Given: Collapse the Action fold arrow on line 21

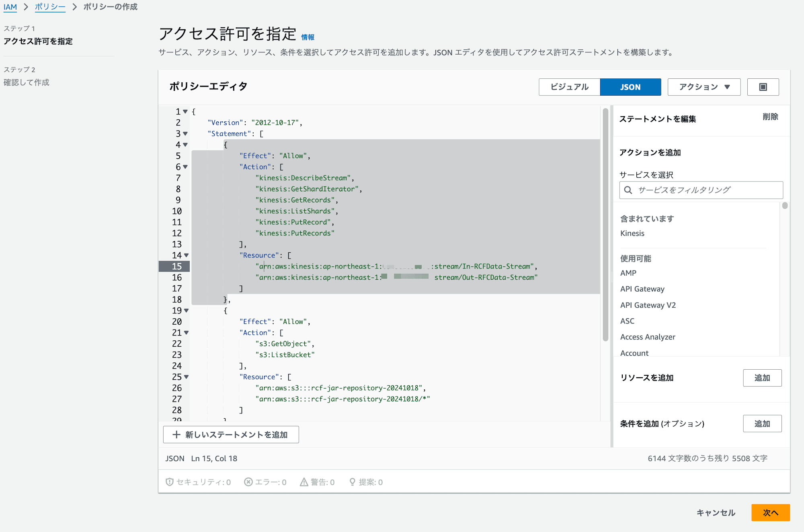Looking at the screenshot, I should click(186, 333).
